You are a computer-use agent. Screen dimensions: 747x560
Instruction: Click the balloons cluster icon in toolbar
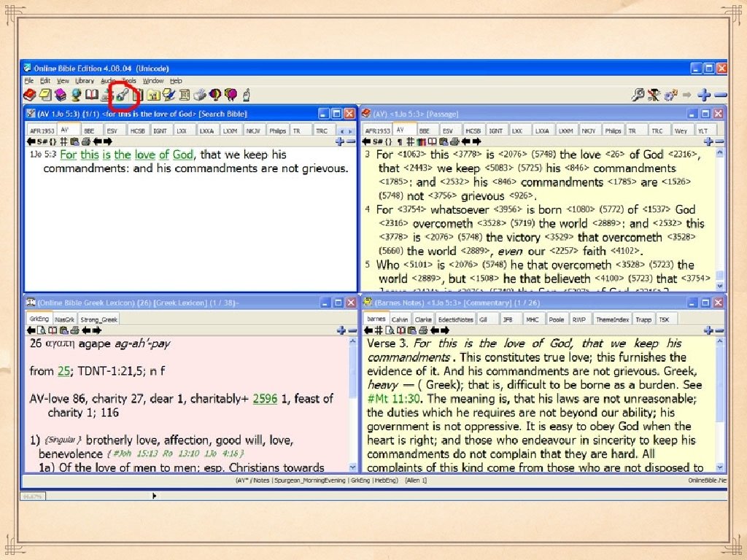pos(231,96)
